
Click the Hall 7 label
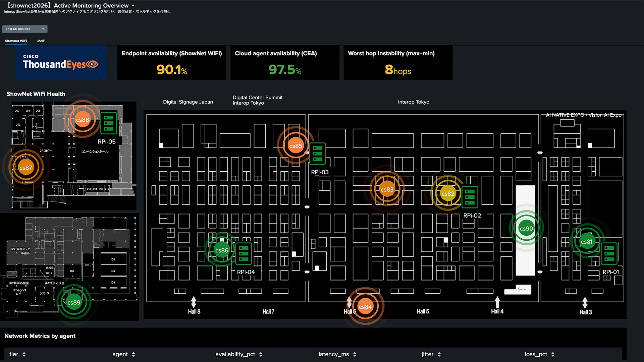pyautogui.click(x=268, y=312)
